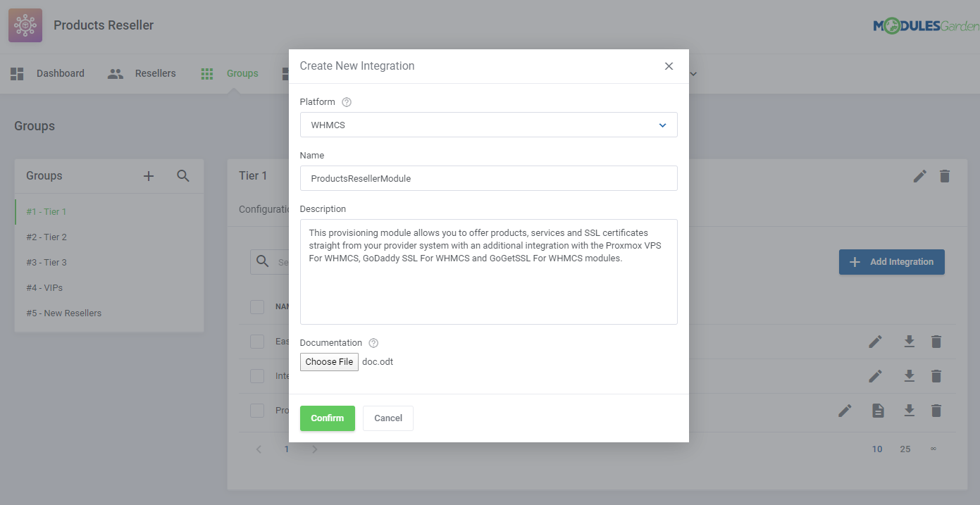Click Choose File for documentation
This screenshot has height=505, width=980.
[329, 362]
